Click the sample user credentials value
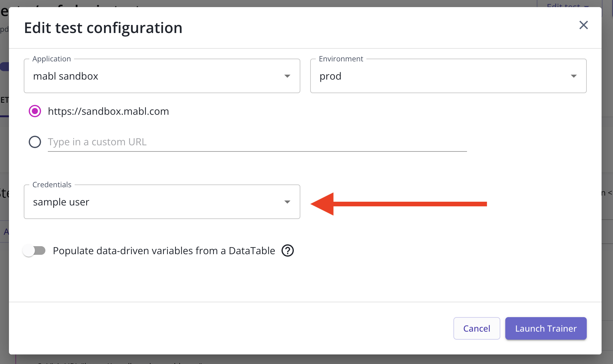 click(61, 202)
